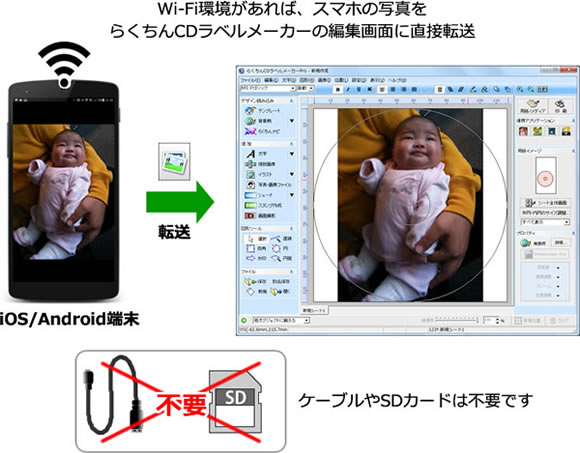
Task: Toggle center text alignment in toolbar
Action: tap(393, 89)
